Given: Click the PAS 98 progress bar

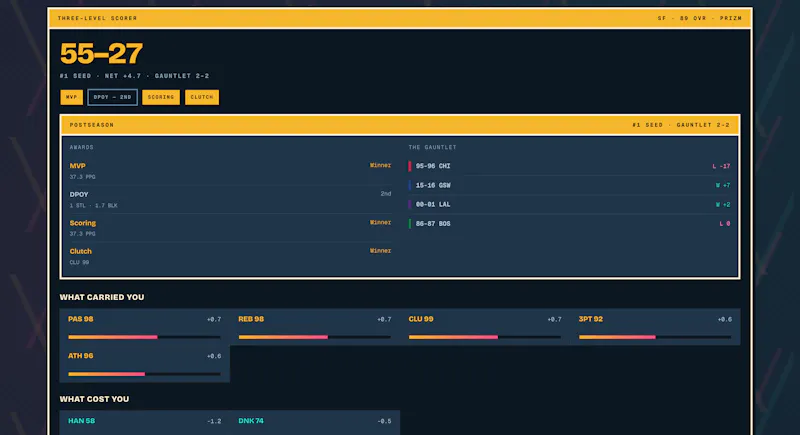Looking at the screenshot, I should (x=144, y=337).
